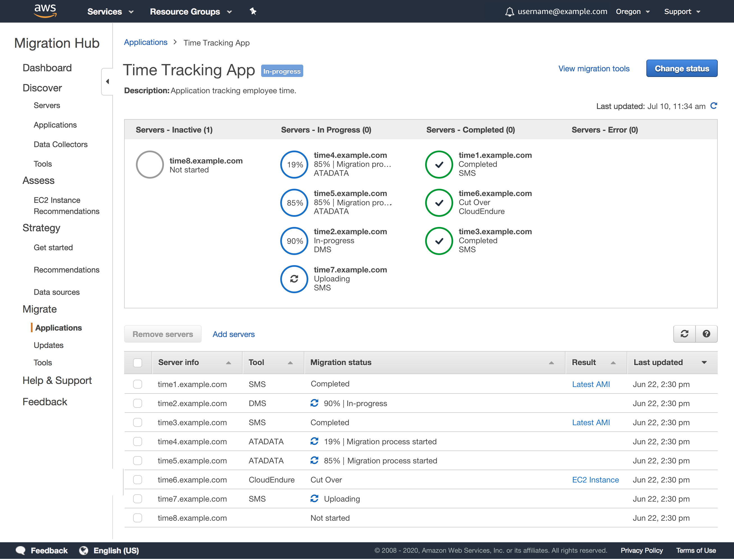
Task: Check the time1.example.com row checkbox
Action: pyautogui.click(x=138, y=384)
